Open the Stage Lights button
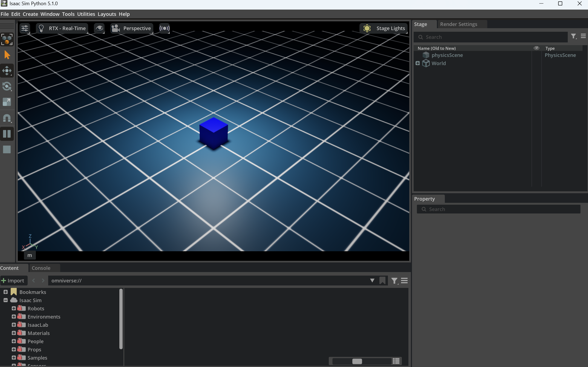 (384, 28)
